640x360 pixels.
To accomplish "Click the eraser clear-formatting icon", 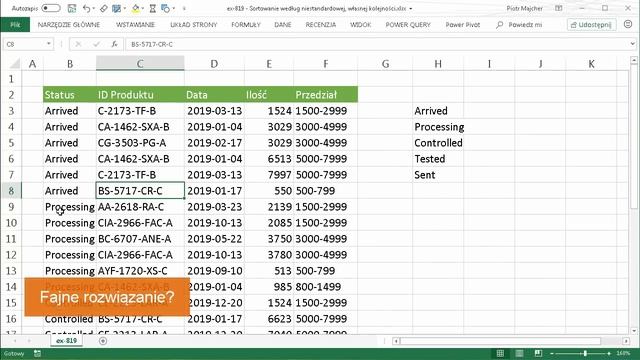I will point(104,8).
